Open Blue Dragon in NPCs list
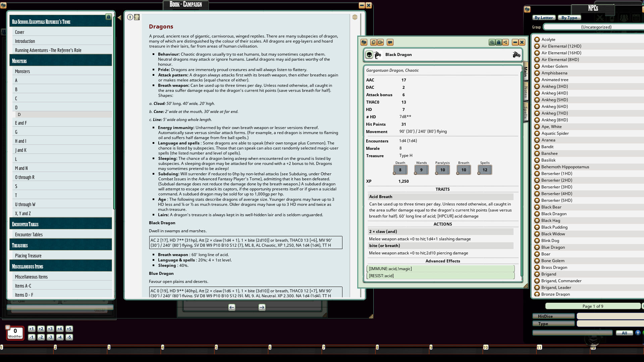 (553, 247)
